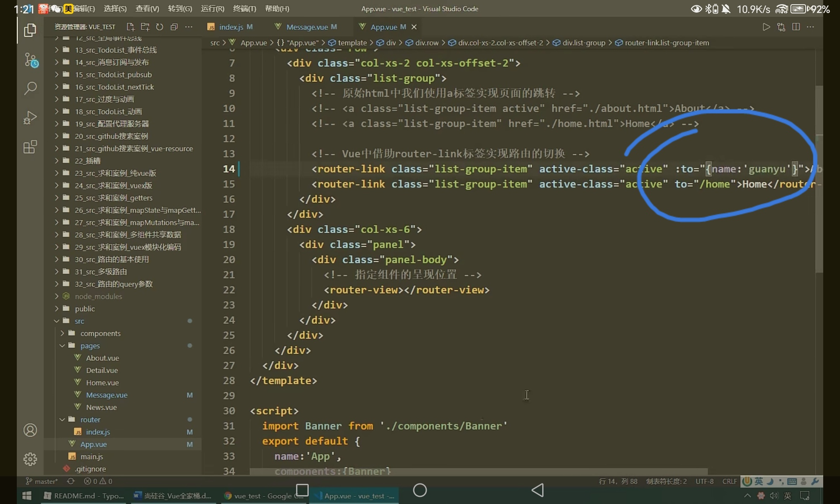The width and height of the screenshot is (840, 504).
Task: Click the CRLF line ending indicator
Action: tap(730, 481)
